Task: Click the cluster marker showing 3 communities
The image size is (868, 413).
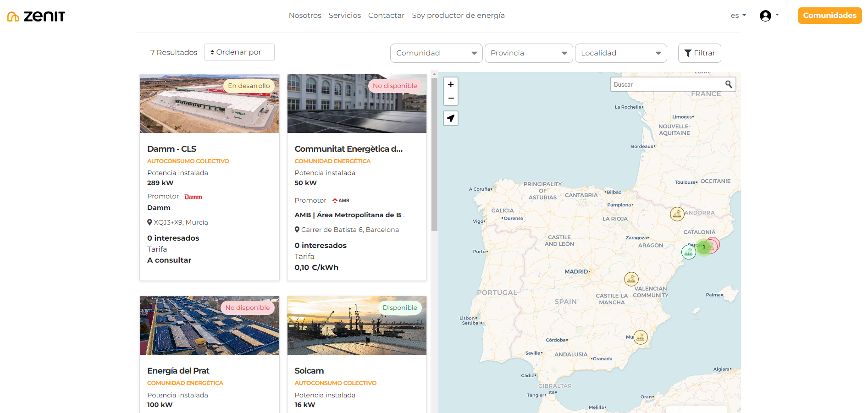Action: tap(703, 247)
